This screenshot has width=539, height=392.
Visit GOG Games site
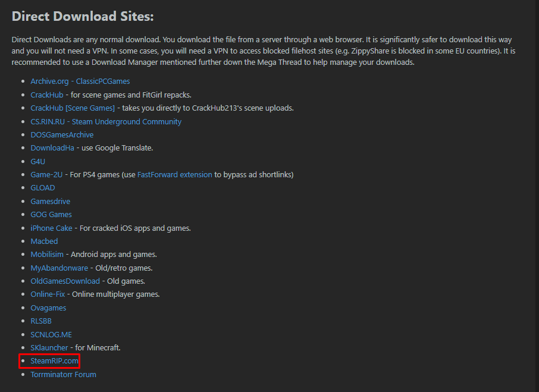click(51, 214)
